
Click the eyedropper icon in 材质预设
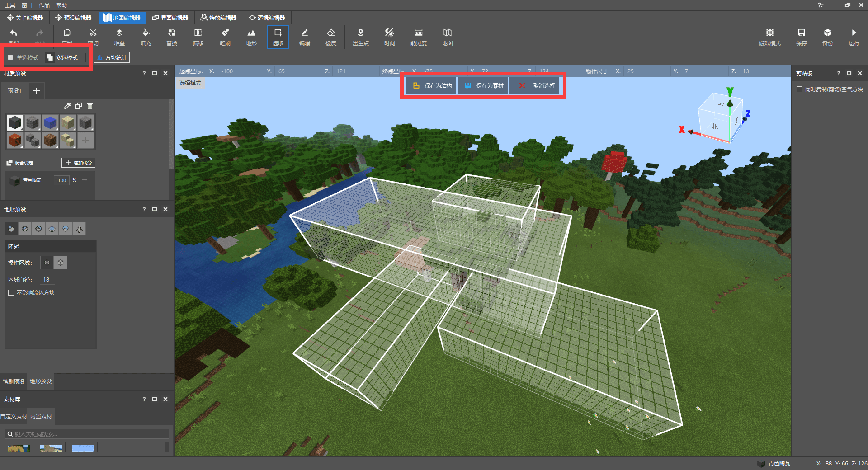tap(67, 106)
